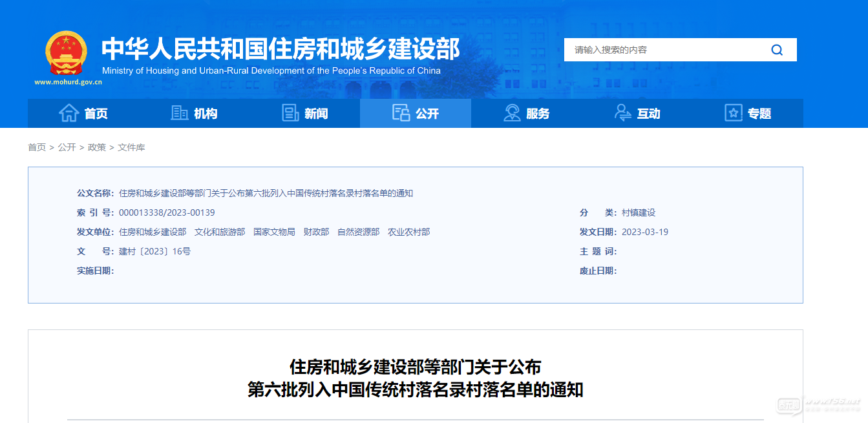
Task: Click the person icon beside 服务
Action: tap(512, 113)
